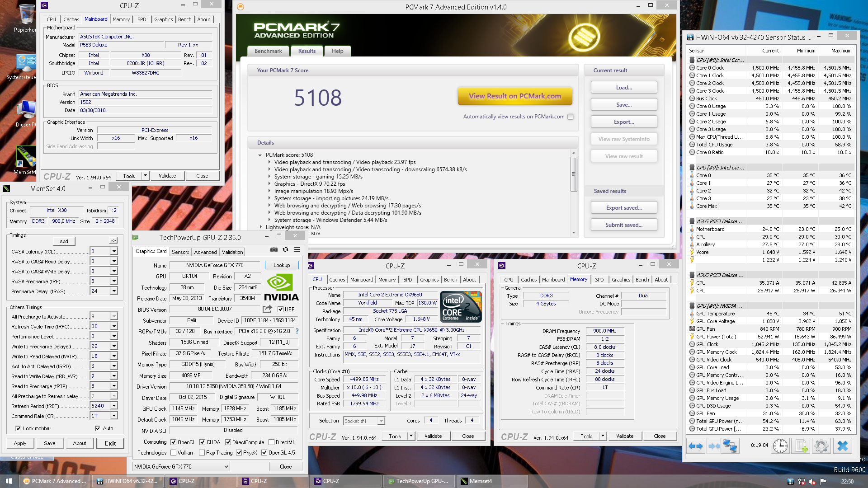Click GPU-Z screenshot camera icon
Viewport: 868px width, 488px height.
[x=274, y=249]
